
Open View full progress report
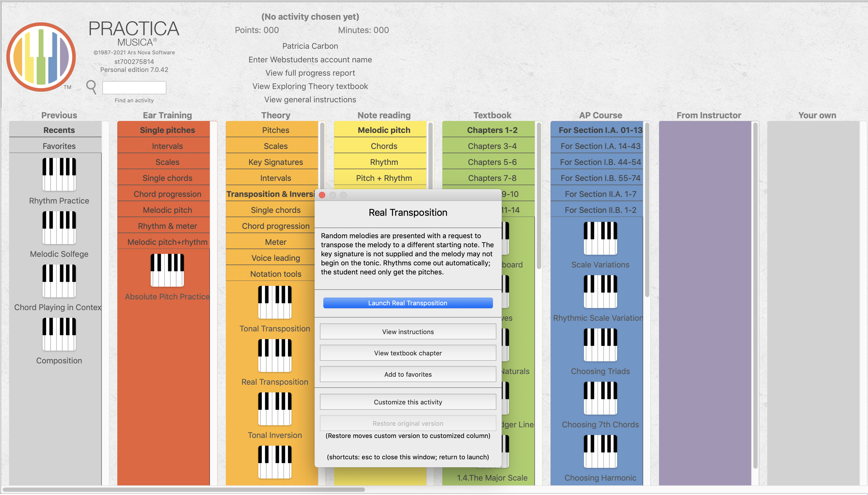[310, 73]
